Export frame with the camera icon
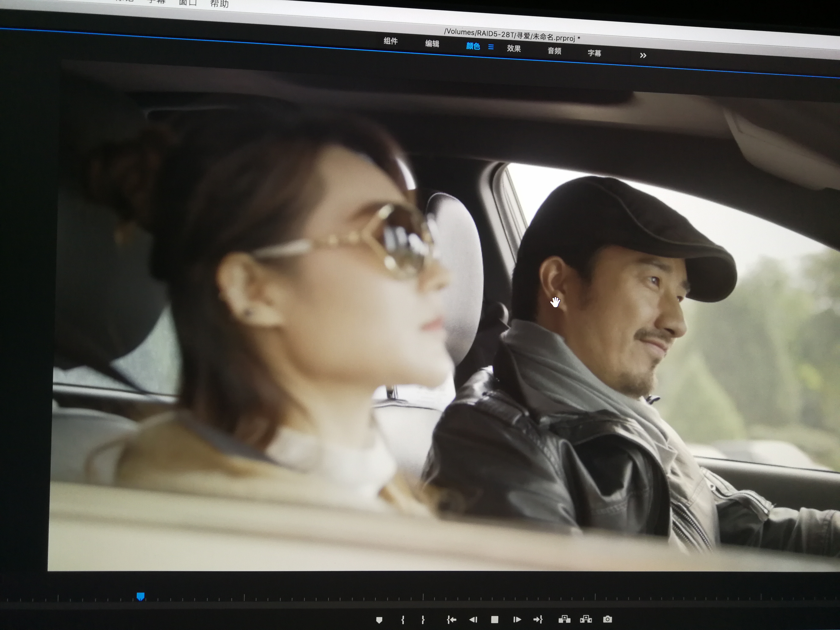 607,619
